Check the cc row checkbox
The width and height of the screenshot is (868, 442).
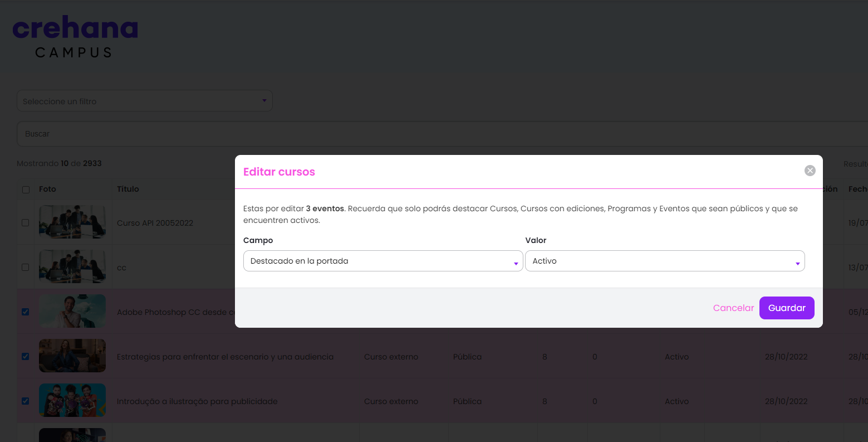pyautogui.click(x=25, y=267)
